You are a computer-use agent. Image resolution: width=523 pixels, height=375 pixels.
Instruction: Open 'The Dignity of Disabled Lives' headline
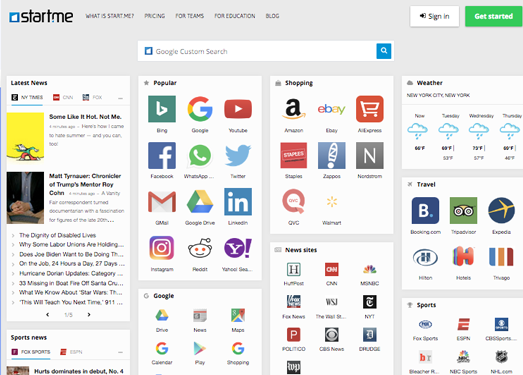57,235
